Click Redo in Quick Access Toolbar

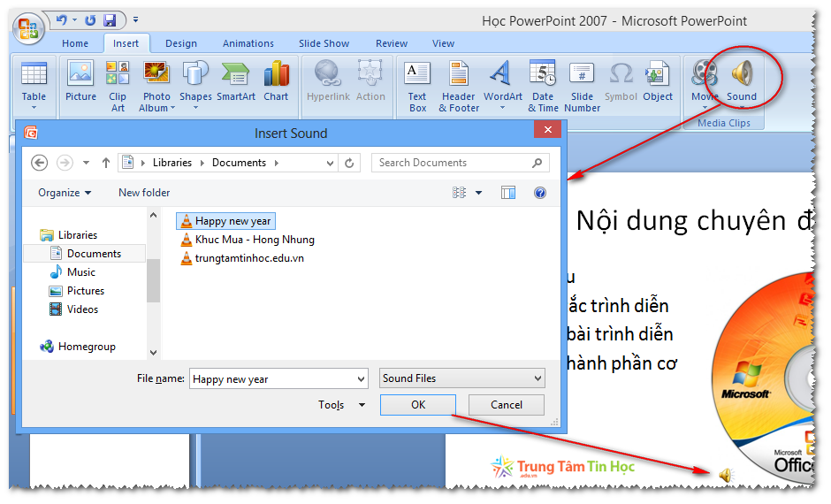click(90, 20)
